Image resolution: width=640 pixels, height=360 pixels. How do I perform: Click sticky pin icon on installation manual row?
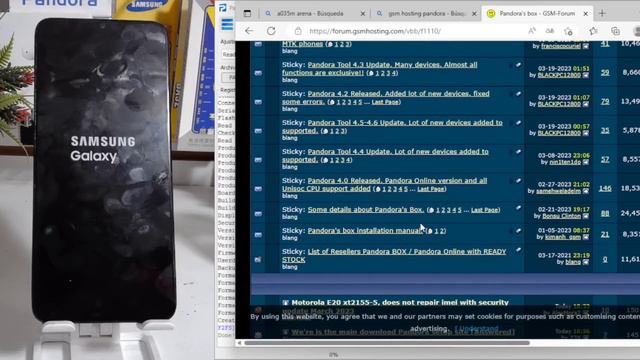tap(518, 231)
